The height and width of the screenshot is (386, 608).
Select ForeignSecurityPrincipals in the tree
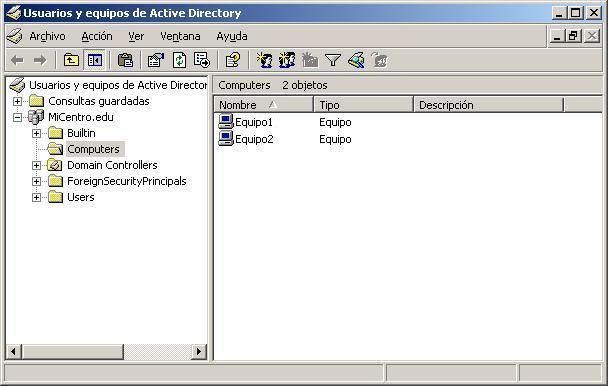point(127,181)
